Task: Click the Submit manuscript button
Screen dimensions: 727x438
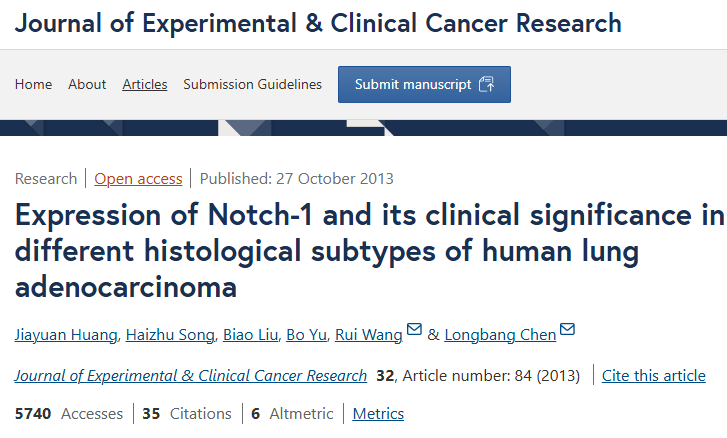Action: point(424,84)
